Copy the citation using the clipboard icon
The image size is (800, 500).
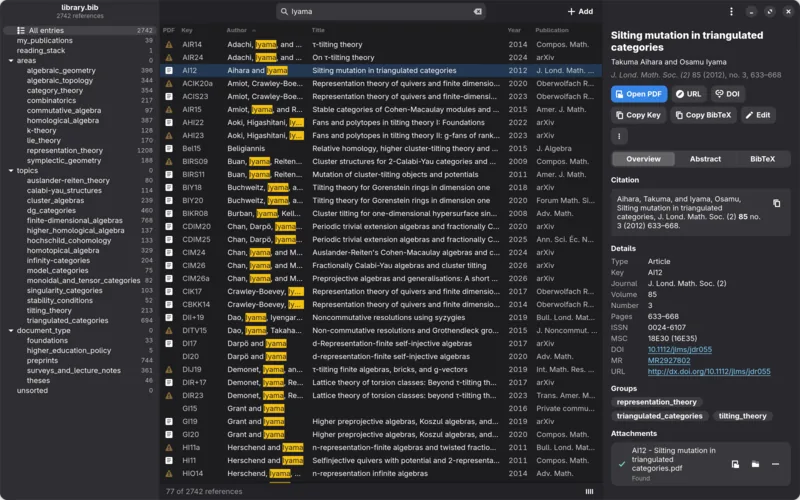[x=776, y=203]
